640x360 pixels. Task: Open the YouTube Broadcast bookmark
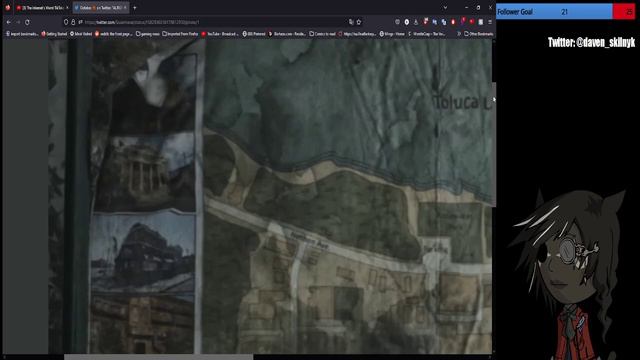coord(220,34)
